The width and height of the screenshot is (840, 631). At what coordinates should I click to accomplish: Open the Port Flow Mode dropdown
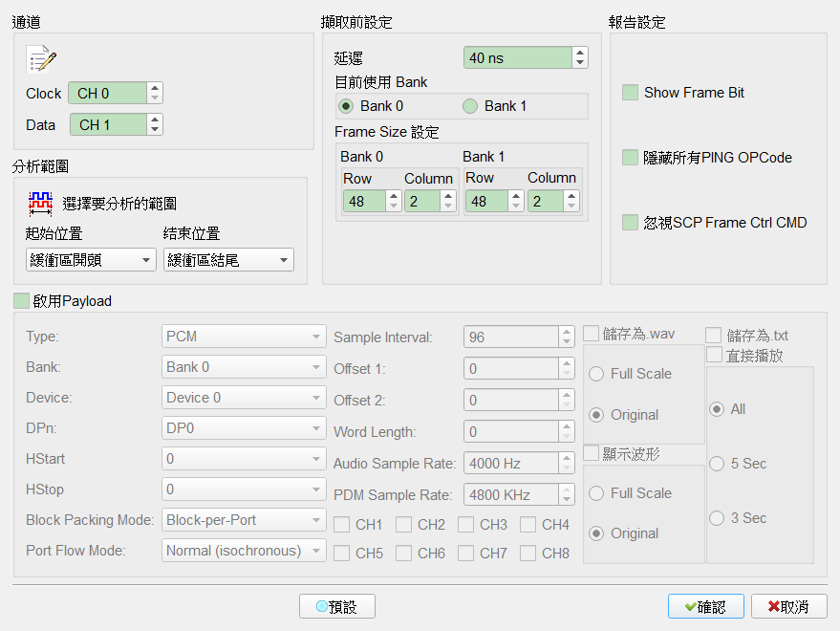[244, 551]
